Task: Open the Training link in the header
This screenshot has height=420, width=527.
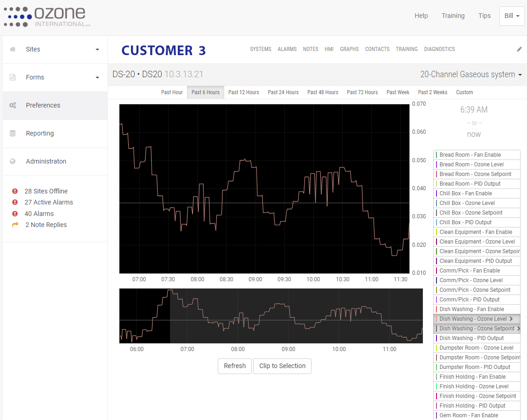Action: [x=453, y=15]
